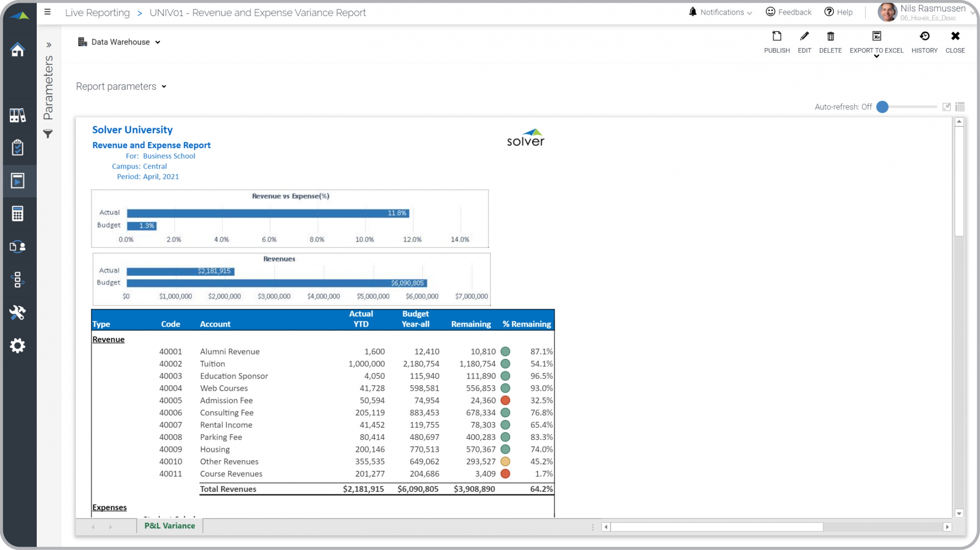Image resolution: width=980 pixels, height=550 pixels.
Task: Click the Edit pencil icon
Action: pyautogui.click(x=804, y=36)
